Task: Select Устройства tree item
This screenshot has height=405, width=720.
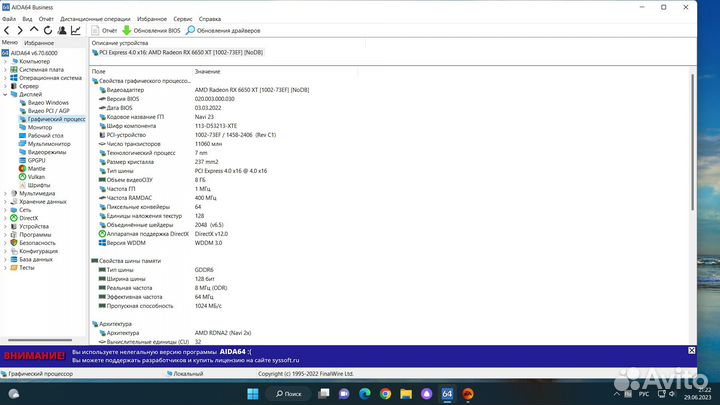Action: coord(29,226)
